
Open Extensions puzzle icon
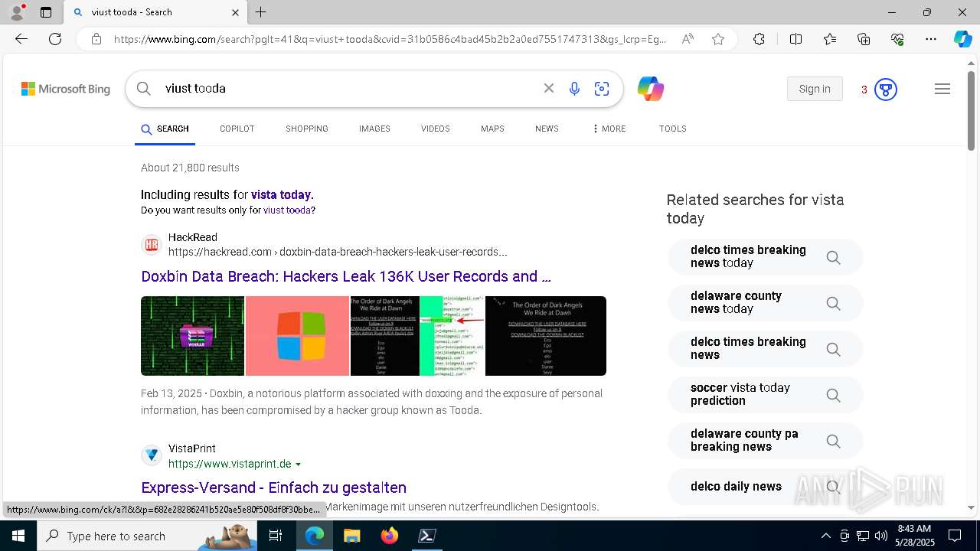759,39
